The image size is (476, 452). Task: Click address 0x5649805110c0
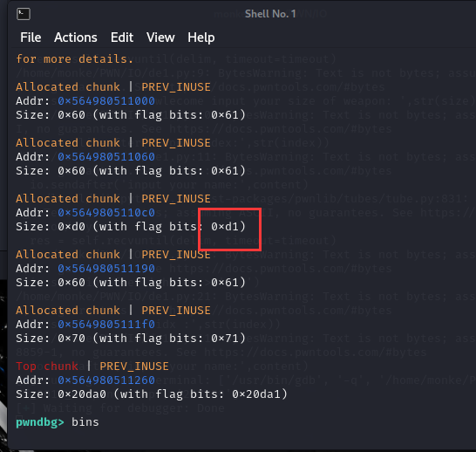coord(106,213)
